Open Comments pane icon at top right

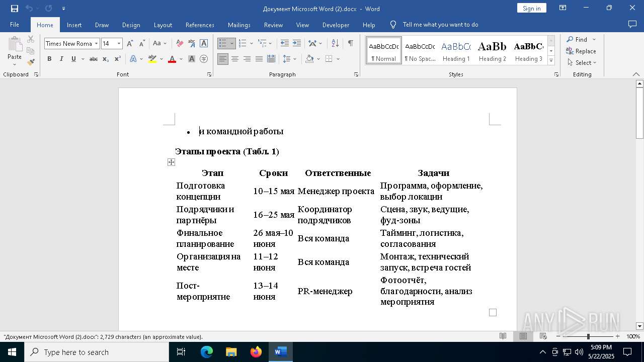632,24
